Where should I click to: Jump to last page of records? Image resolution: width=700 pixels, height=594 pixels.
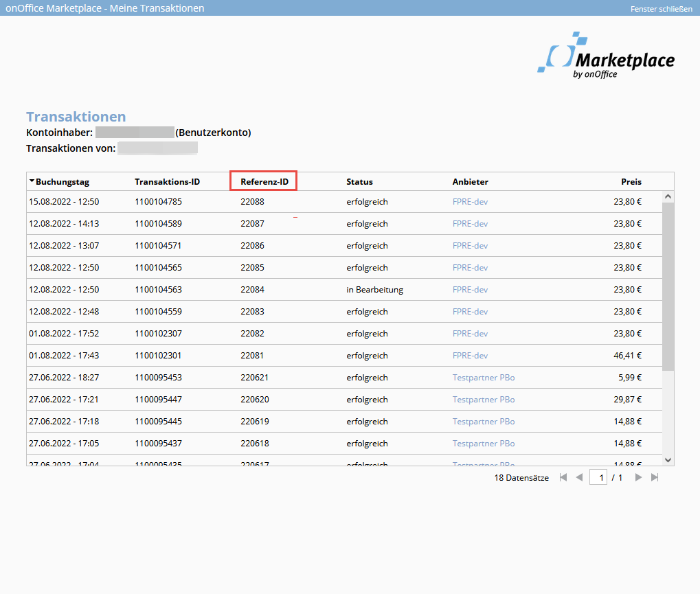pyautogui.click(x=655, y=477)
